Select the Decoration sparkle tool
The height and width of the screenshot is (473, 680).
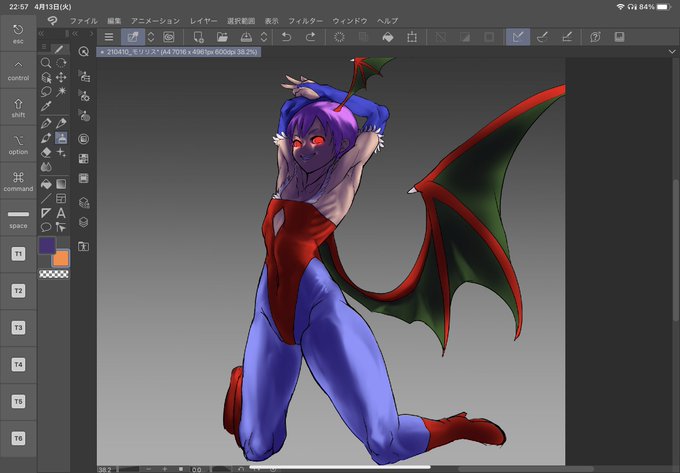click(61, 153)
